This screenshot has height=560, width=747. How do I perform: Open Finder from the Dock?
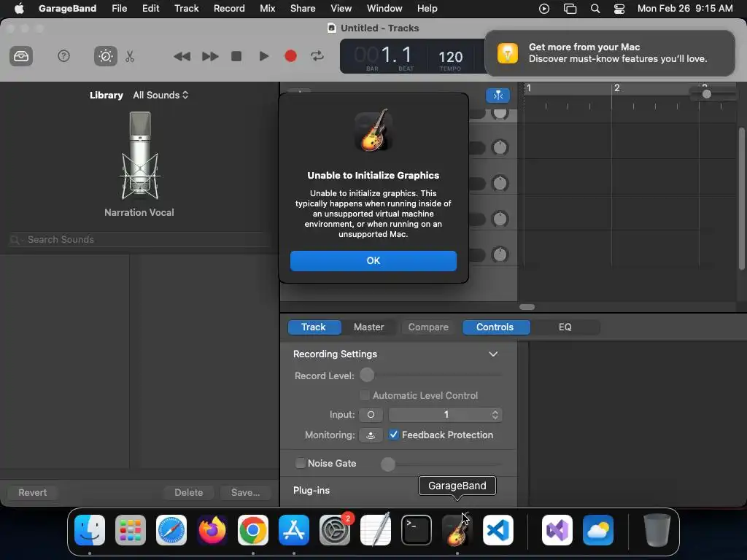90,529
